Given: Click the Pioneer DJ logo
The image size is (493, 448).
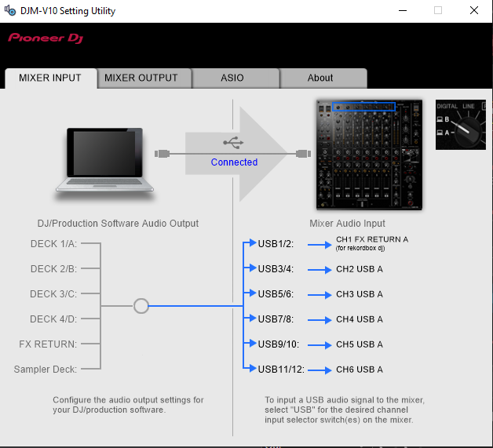Looking at the screenshot, I should [46, 38].
